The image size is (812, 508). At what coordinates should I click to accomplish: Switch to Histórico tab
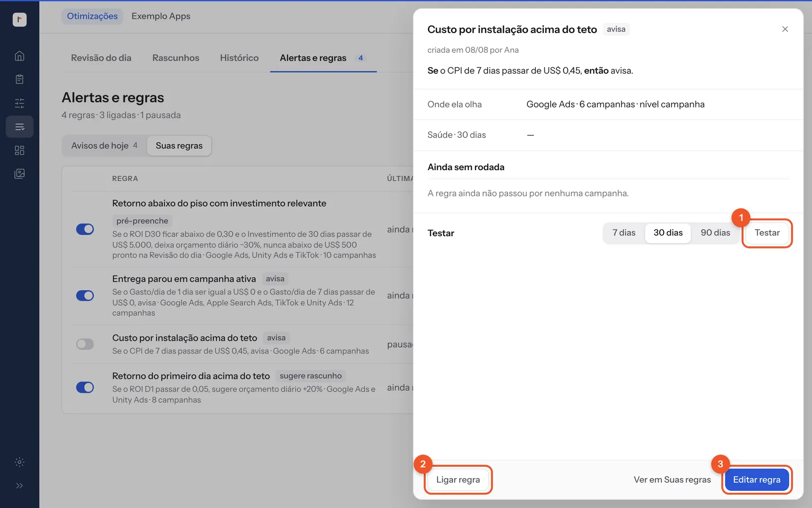click(239, 58)
